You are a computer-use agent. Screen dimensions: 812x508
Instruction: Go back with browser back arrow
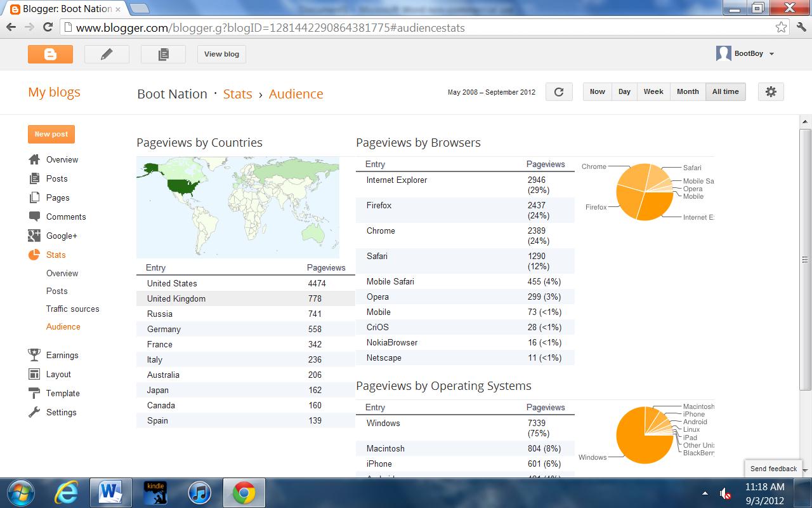11,27
